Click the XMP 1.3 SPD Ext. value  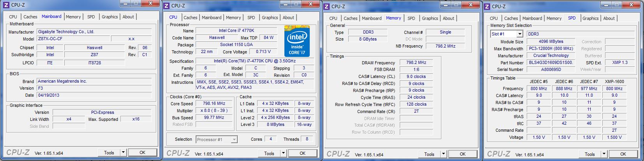tap(619, 62)
